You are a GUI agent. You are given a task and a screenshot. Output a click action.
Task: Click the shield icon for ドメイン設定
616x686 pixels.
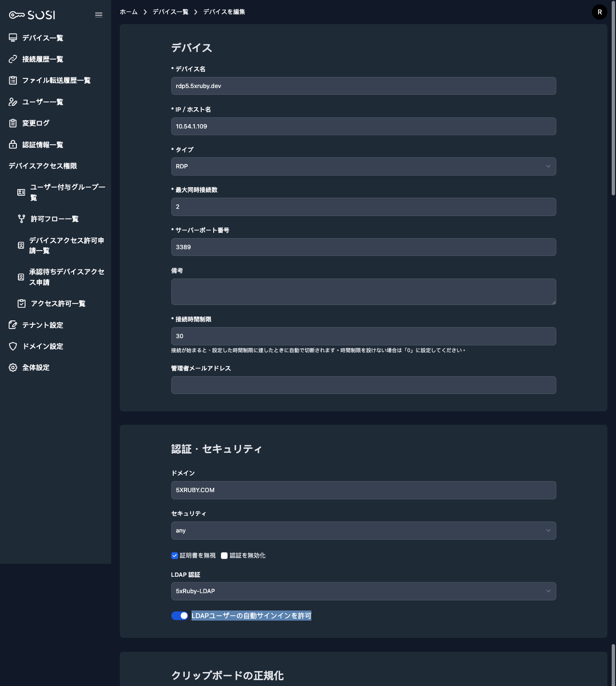[x=13, y=346]
